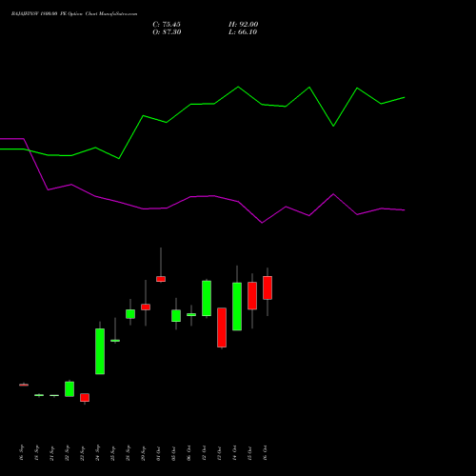Select the 28 Sep date label
The image size is (476, 476).
point(129,453)
